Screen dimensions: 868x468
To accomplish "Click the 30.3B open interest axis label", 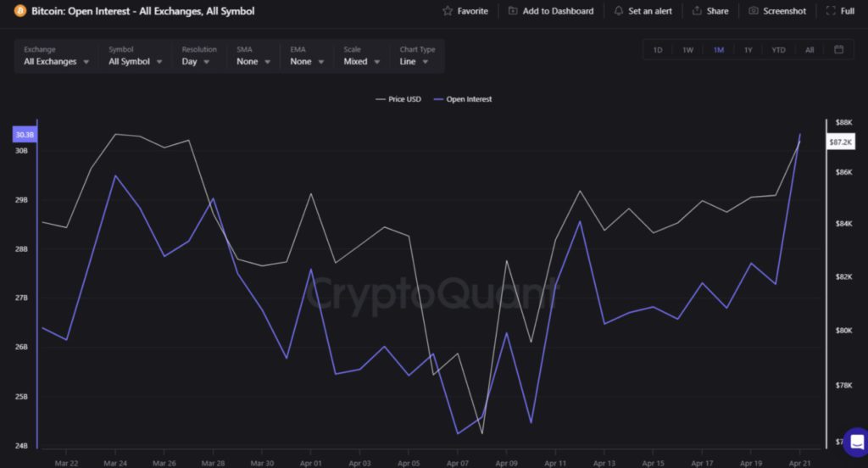I will click(25, 135).
